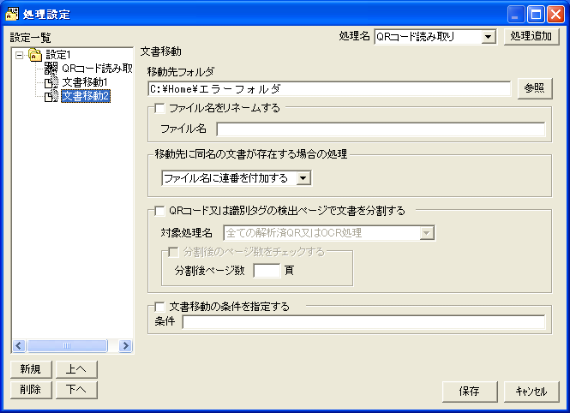Enable ファイル名をリネームする checkbox

click(160, 108)
